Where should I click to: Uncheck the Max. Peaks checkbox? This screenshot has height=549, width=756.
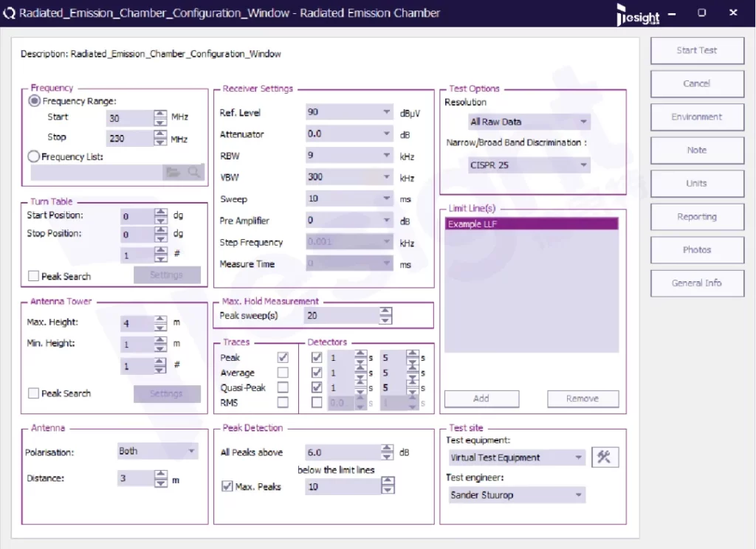coord(227,486)
